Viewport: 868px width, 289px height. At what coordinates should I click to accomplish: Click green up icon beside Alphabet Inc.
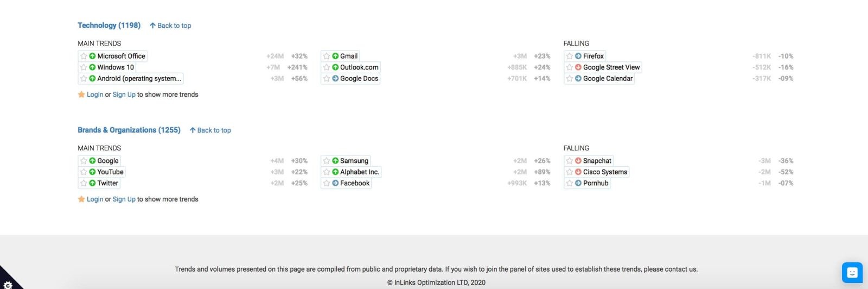click(335, 172)
